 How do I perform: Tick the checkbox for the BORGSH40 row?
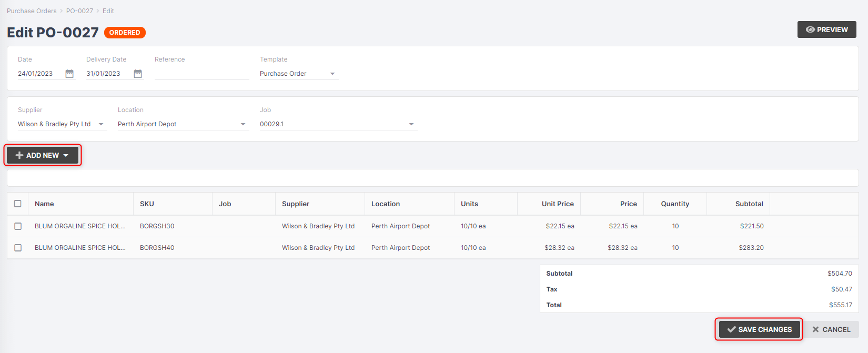coord(18,248)
